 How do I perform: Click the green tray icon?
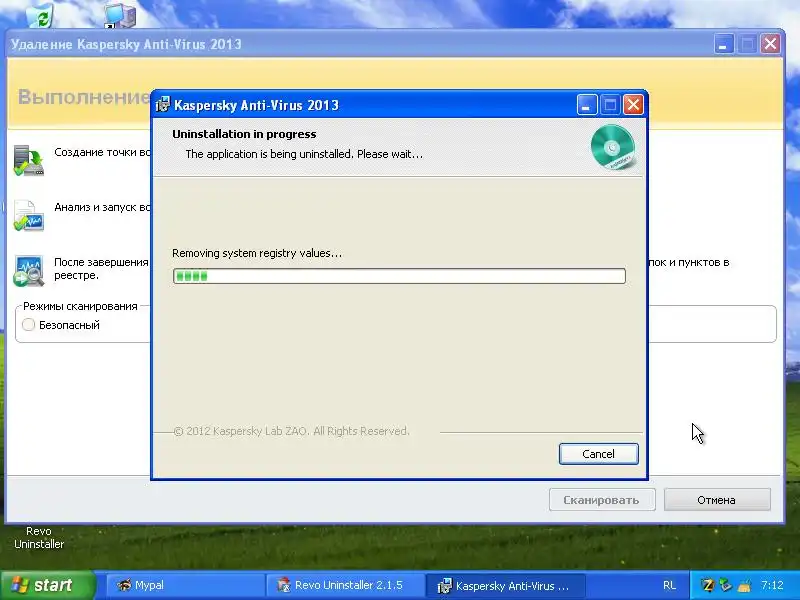[726, 585]
